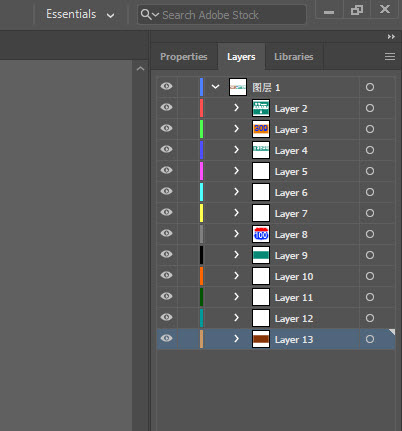Hide Layer 2 visibility eye
Image resolution: width=402 pixels, height=431 pixels.
click(166, 107)
